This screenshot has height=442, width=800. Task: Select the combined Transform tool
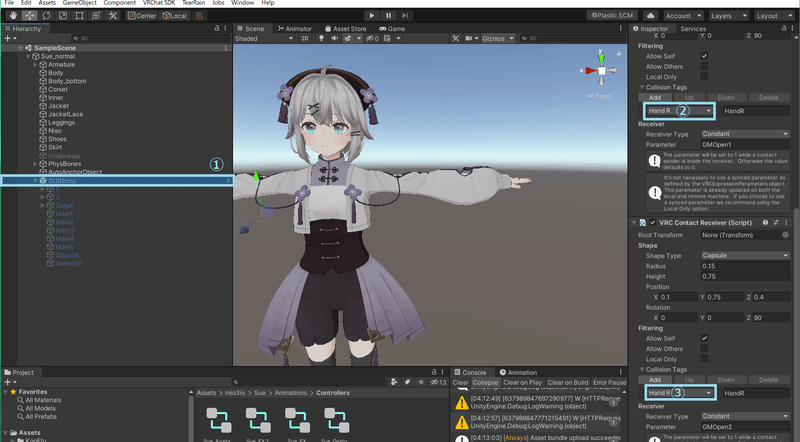click(x=96, y=16)
